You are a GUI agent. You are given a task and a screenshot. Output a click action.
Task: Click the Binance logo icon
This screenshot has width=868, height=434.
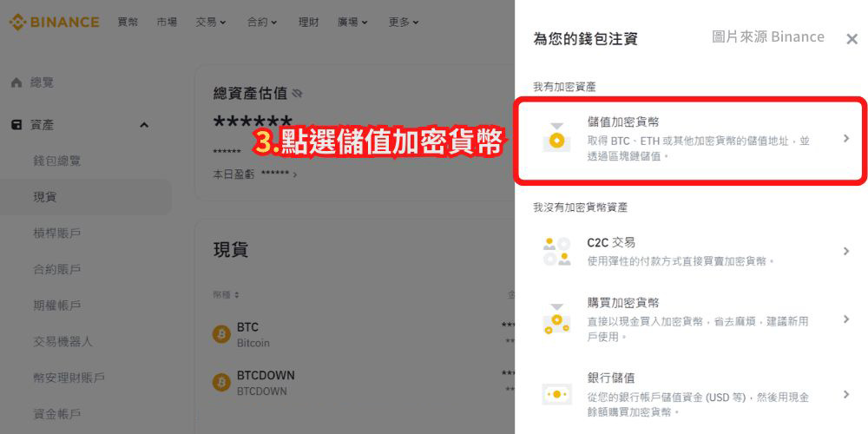coord(17,23)
